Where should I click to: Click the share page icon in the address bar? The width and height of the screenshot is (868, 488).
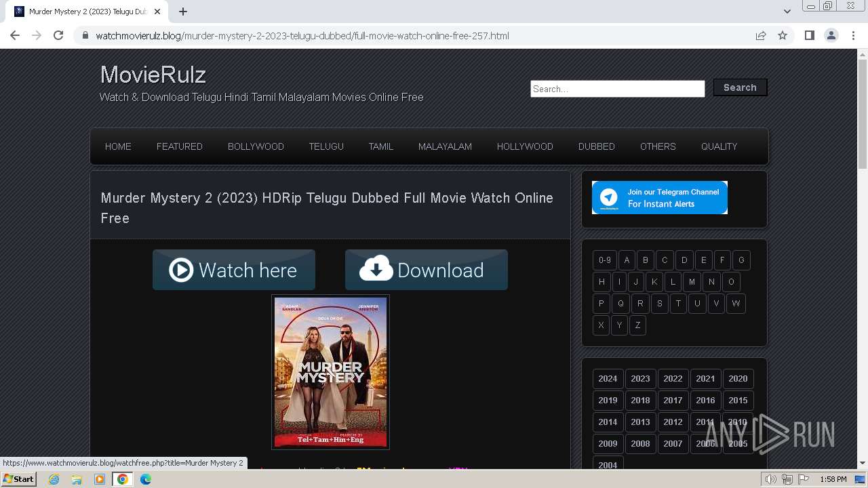pos(761,35)
